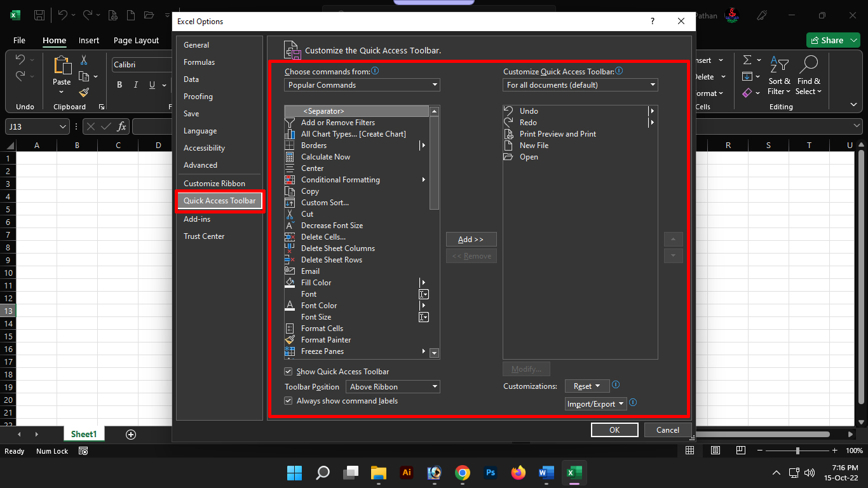Launch Firefox from the taskbar
This screenshot has width=868, height=488.
pyautogui.click(x=519, y=473)
